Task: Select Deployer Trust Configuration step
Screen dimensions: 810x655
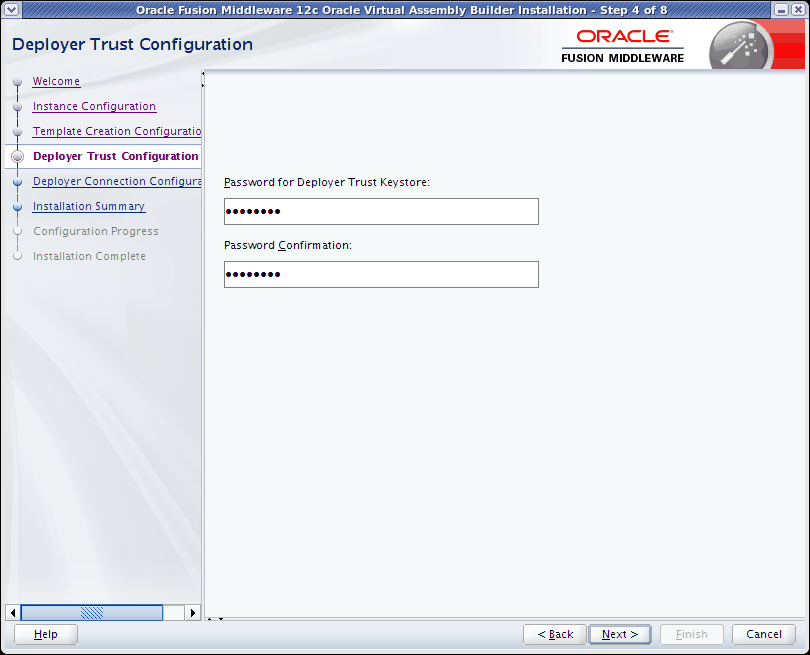Action: (x=116, y=156)
